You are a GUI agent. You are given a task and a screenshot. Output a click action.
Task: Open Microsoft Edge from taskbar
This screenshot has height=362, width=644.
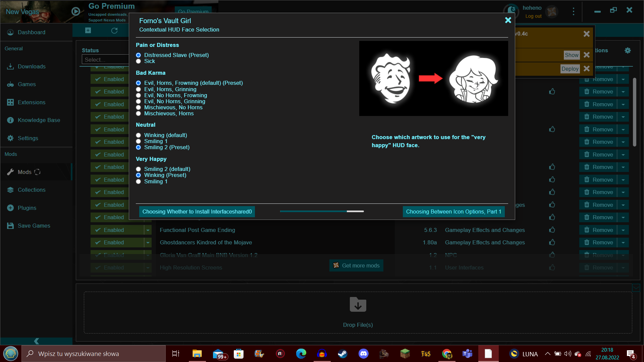pyautogui.click(x=301, y=354)
